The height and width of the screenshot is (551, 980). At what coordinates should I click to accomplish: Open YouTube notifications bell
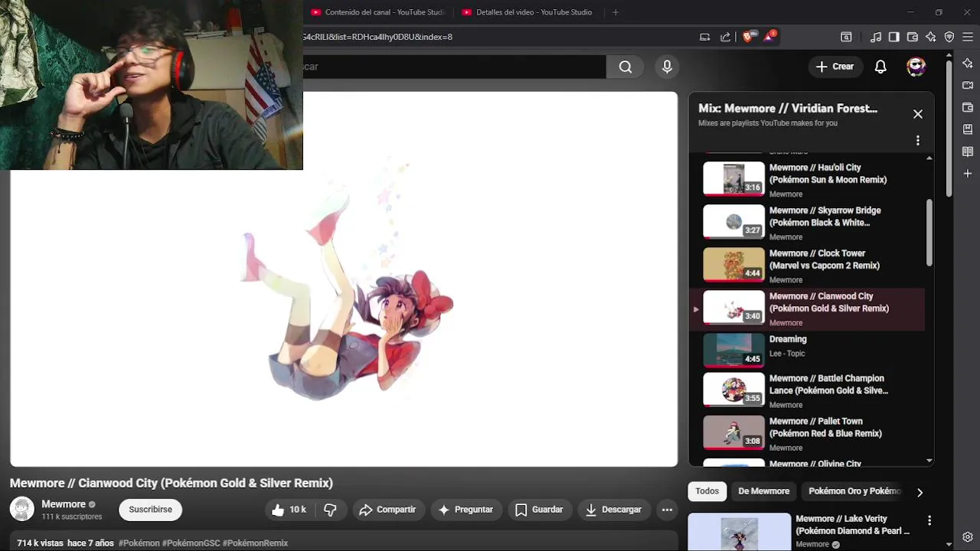pyautogui.click(x=880, y=67)
